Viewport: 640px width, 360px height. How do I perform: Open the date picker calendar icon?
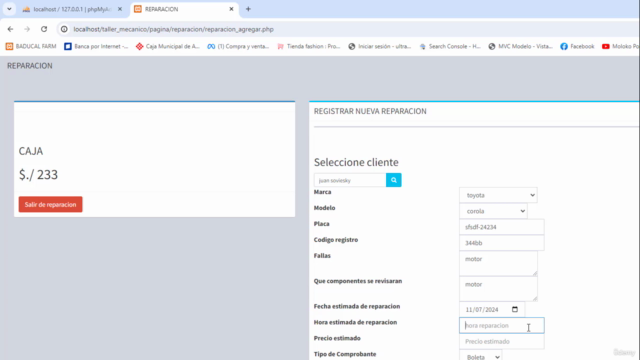click(515, 309)
